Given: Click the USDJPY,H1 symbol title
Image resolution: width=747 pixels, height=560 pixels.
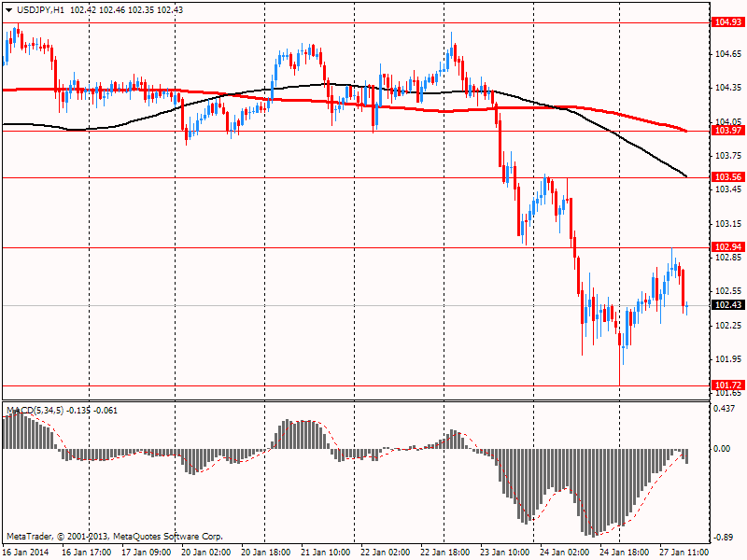Looking at the screenshot, I should pyautogui.click(x=40, y=9).
